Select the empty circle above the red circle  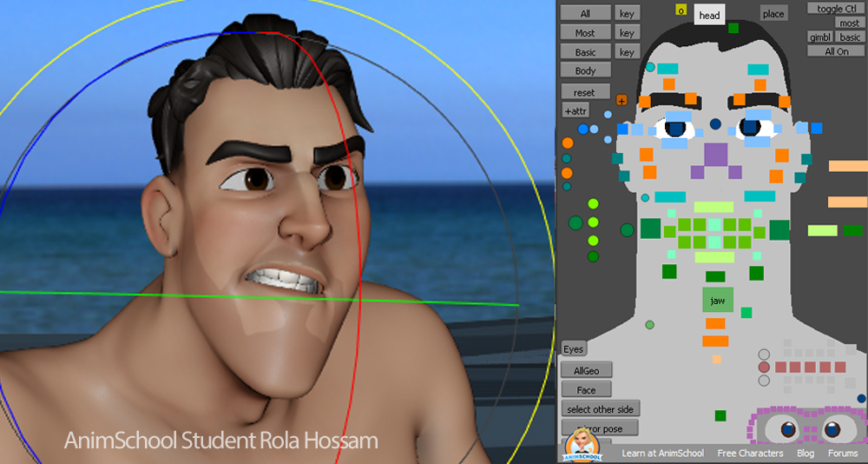[x=764, y=355]
